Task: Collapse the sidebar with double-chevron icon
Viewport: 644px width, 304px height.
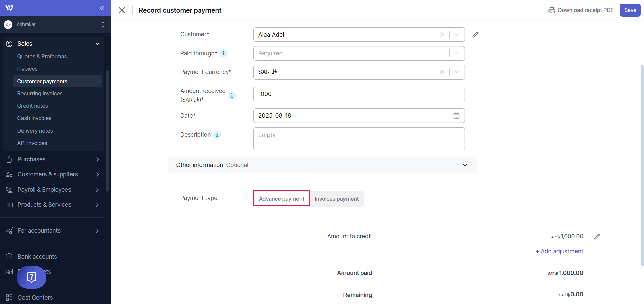Action: pos(102,8)
